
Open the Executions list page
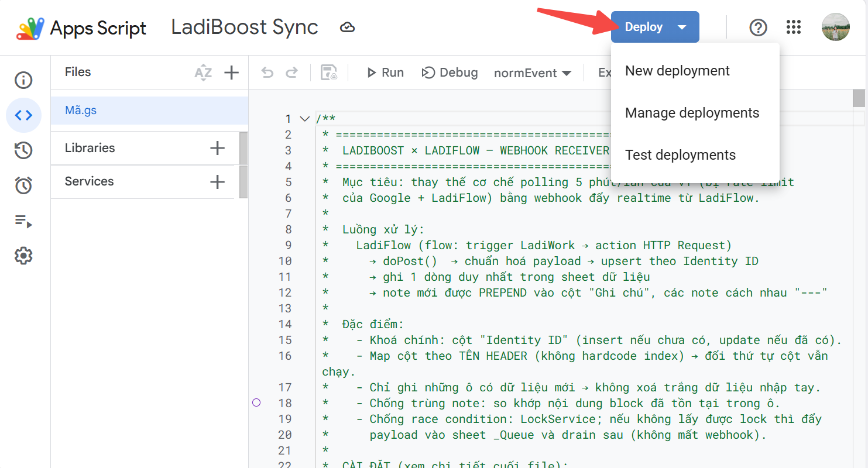pyautogui.click(x=23, y=221)
